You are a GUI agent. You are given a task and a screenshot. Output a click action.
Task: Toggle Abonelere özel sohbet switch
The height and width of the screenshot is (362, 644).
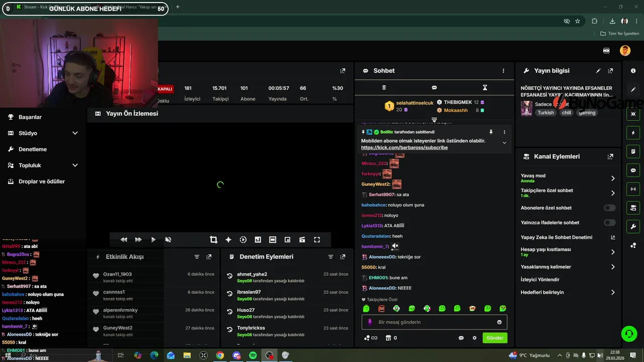(x=609, y=208)
